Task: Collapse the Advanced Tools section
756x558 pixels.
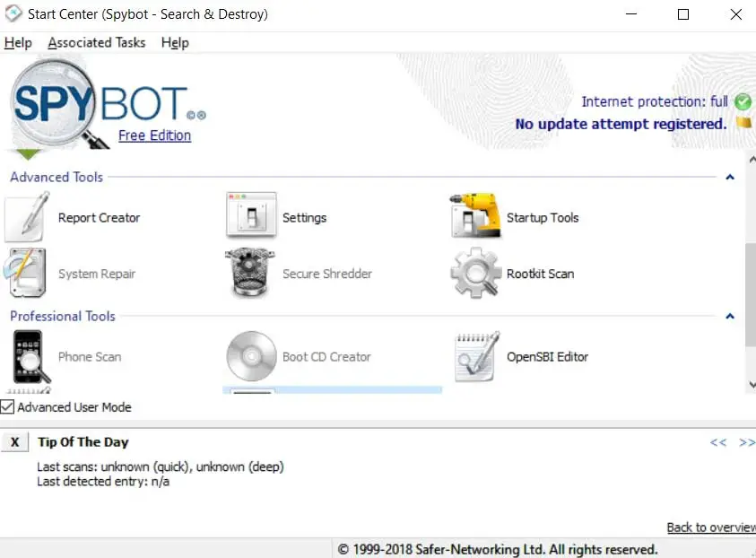Action: click(x=730, y=177)
